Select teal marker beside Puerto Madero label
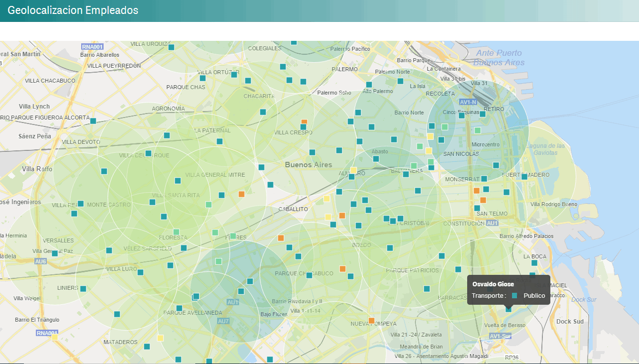This screenshot has height=364, width=639. click(x=524, y=176)
